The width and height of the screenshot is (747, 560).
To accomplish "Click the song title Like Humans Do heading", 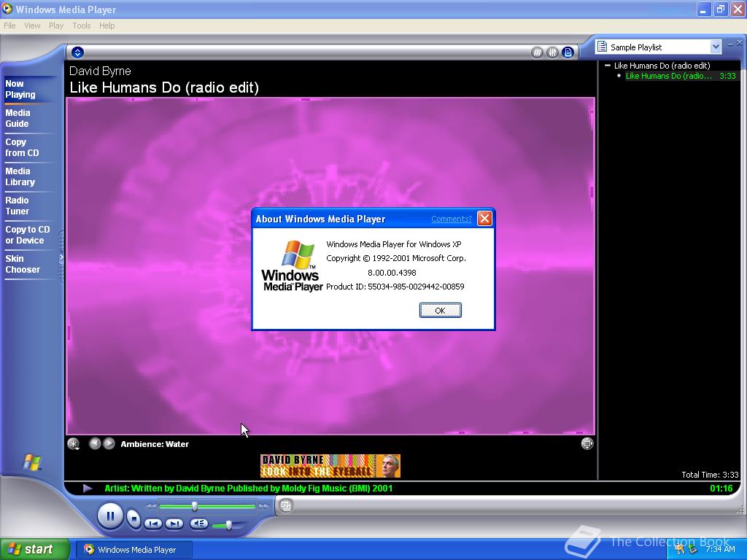I will [164, 87].
